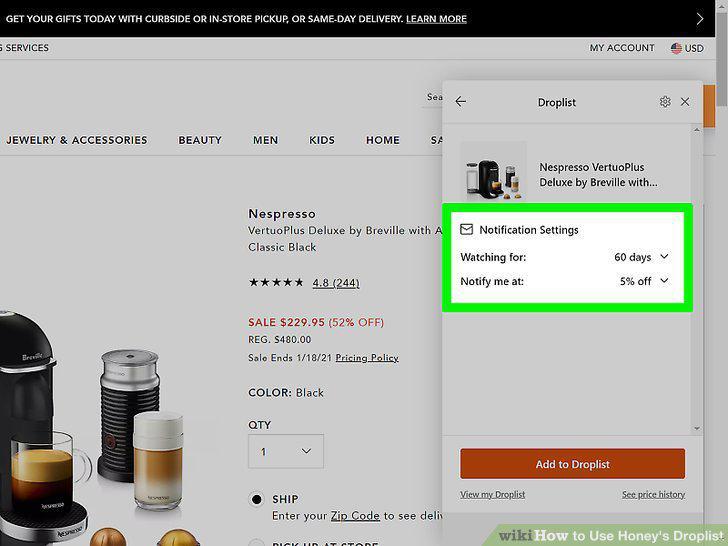
Task: Click the SERVICES header link
Action: [27, 48]
